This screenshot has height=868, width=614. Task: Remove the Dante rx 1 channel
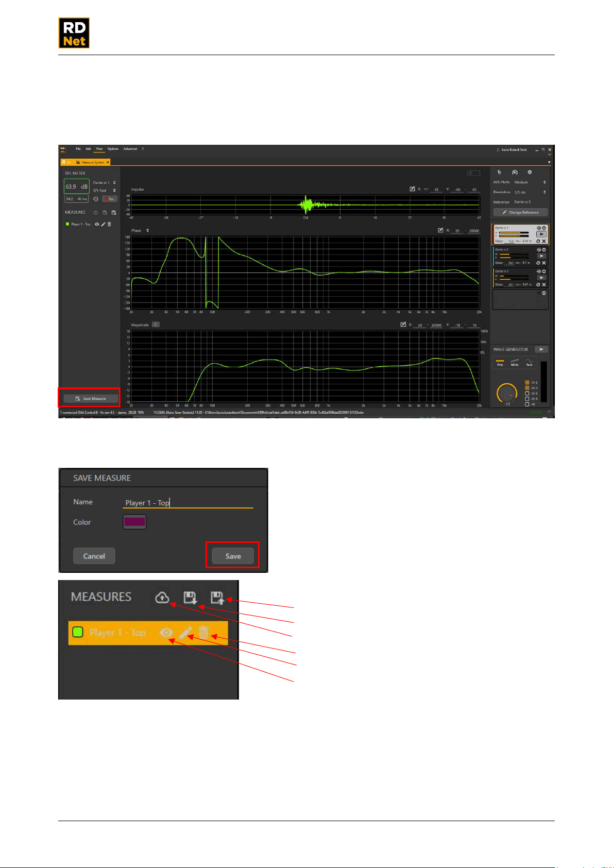[x=544, y=241]
